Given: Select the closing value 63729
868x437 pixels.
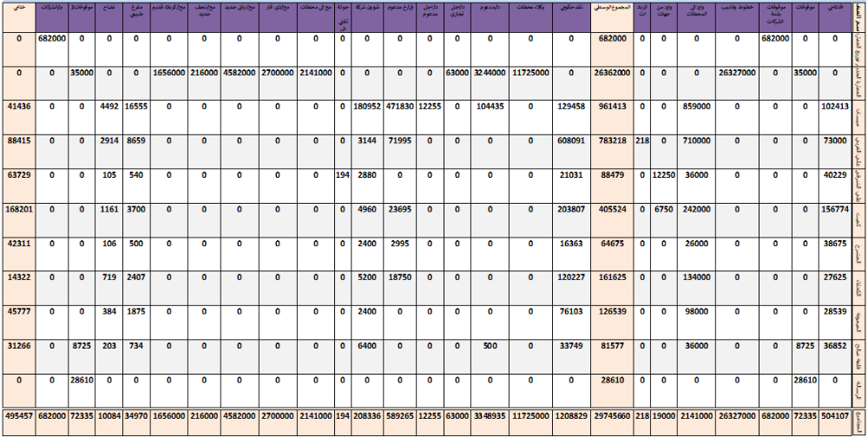Looking at the screenshot, I should [x=19, y=186].
